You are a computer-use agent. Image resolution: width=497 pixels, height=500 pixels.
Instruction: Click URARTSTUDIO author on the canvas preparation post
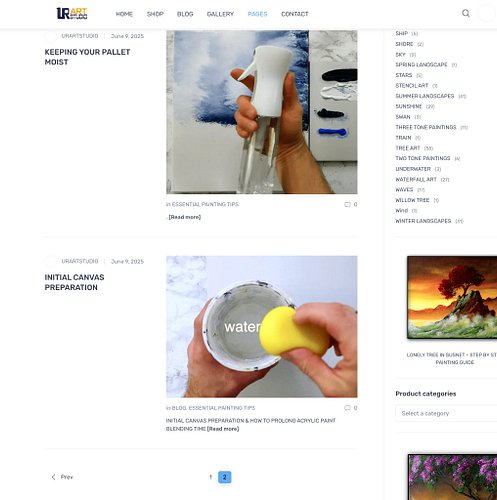tap(80, 261)
